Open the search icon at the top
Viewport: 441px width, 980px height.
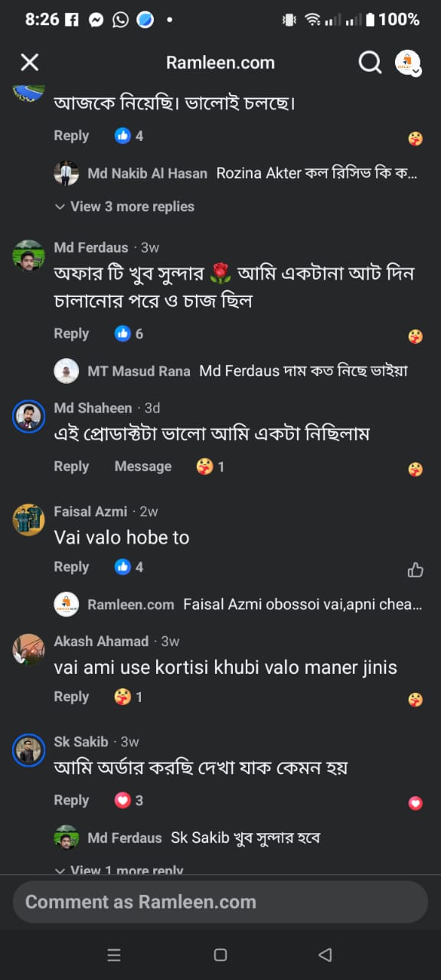tap(370, 62)
